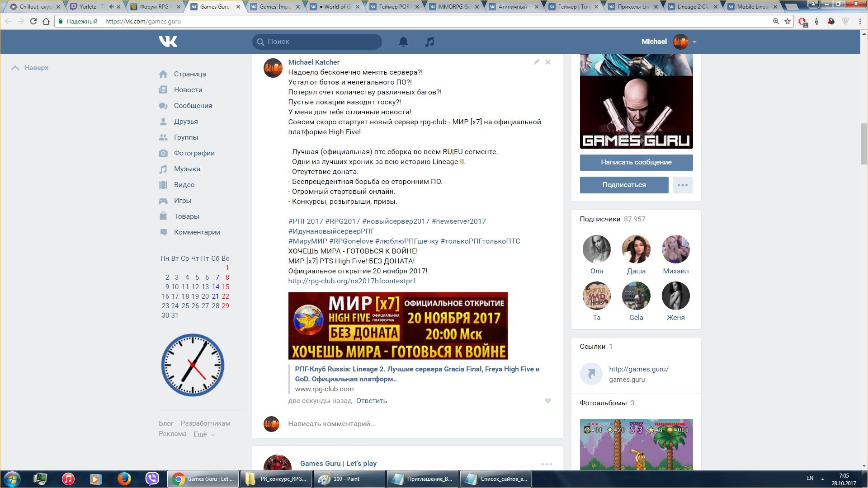Image resolution: width=868 pixels, height=488 pixels.
Task: Open iTunes from the taskbar
Action: pyautogui.click(x=68, y=479)
